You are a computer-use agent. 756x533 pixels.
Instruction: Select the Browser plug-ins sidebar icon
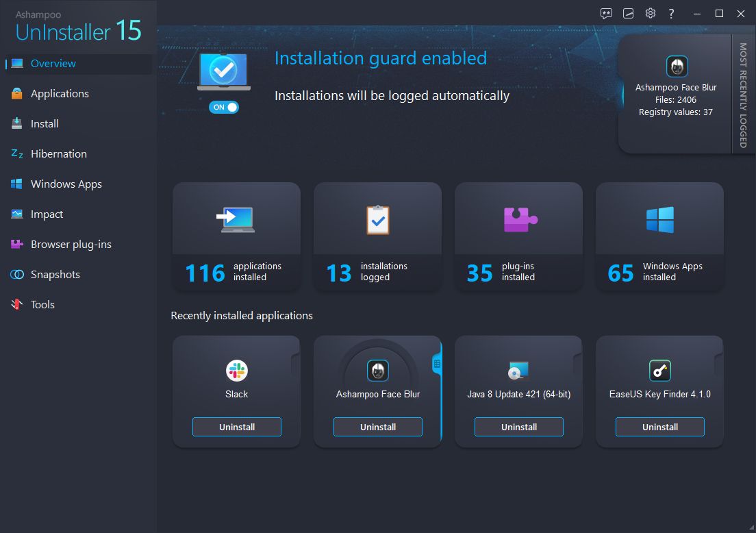point(16,244)
